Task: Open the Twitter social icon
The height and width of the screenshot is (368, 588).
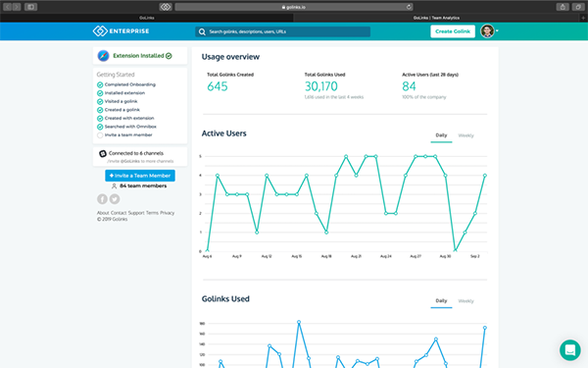Action: pyautogui.click(x=115, y=199)
